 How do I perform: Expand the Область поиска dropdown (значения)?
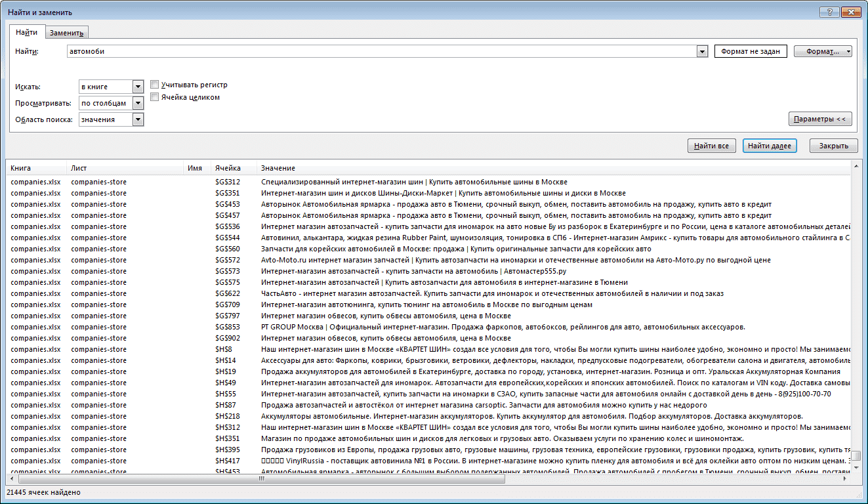pos(138,119)
